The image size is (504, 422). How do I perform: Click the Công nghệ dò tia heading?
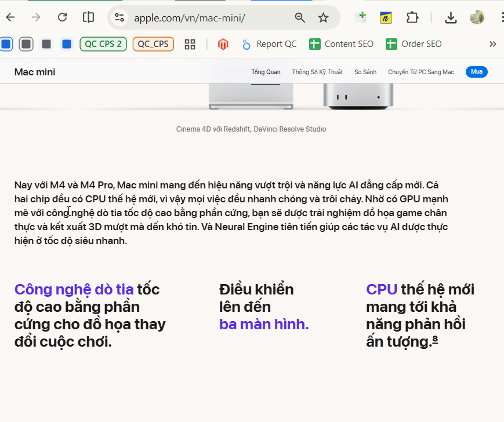coord(90,315)
